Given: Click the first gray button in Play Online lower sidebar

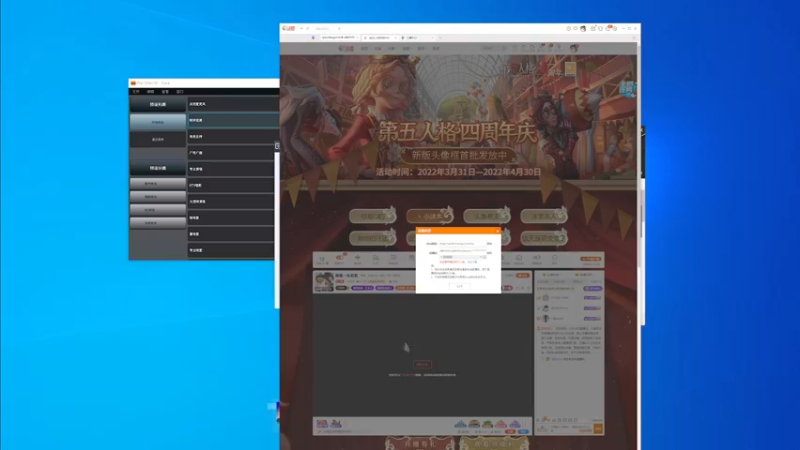Looking at the screenshot, I should [158, 184].
